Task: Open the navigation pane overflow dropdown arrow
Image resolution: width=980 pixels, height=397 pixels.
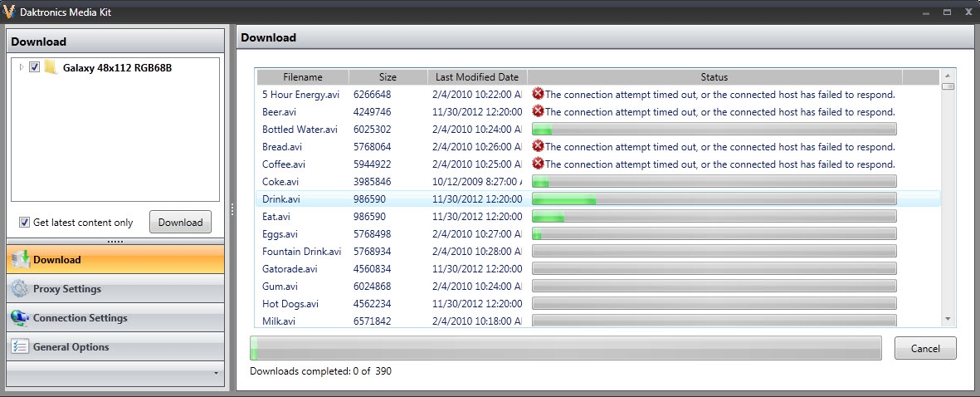Action: (x=216, y=374)
